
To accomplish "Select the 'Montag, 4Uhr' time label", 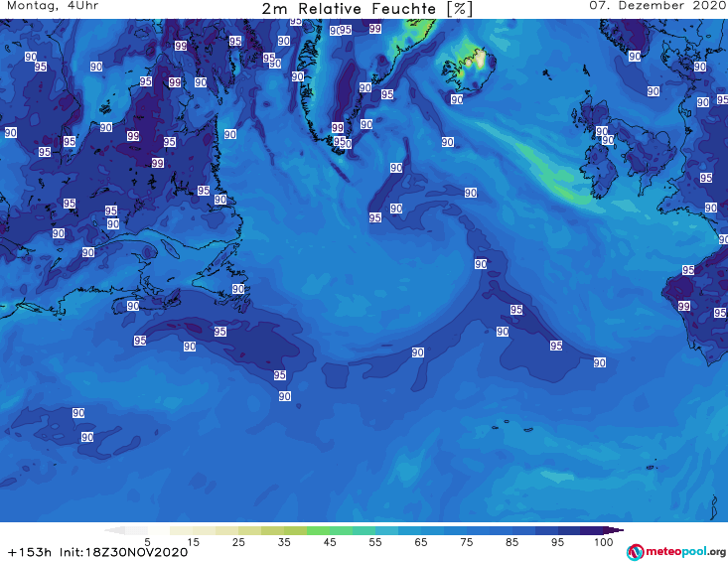I will (x=53, y=6).
